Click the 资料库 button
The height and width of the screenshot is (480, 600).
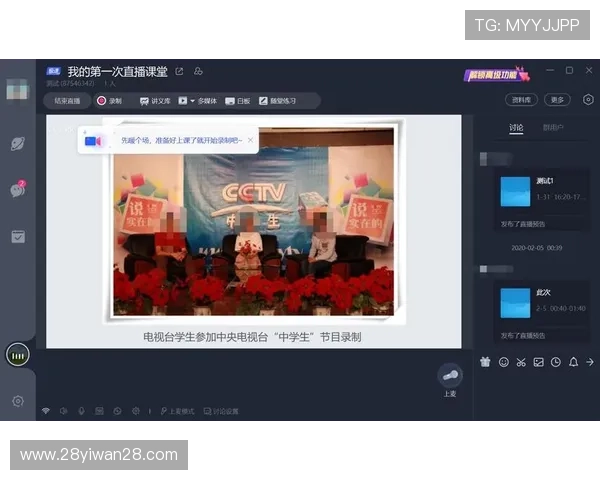(x=522, y=100)
